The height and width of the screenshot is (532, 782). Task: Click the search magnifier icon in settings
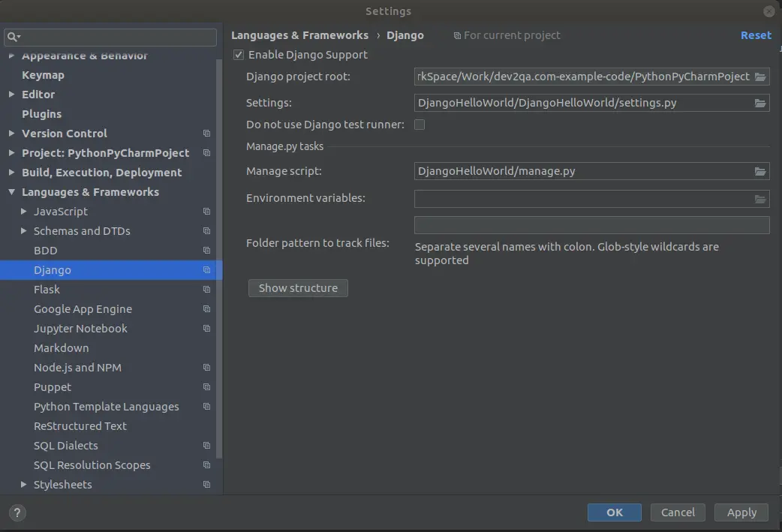tap(13, 37)
